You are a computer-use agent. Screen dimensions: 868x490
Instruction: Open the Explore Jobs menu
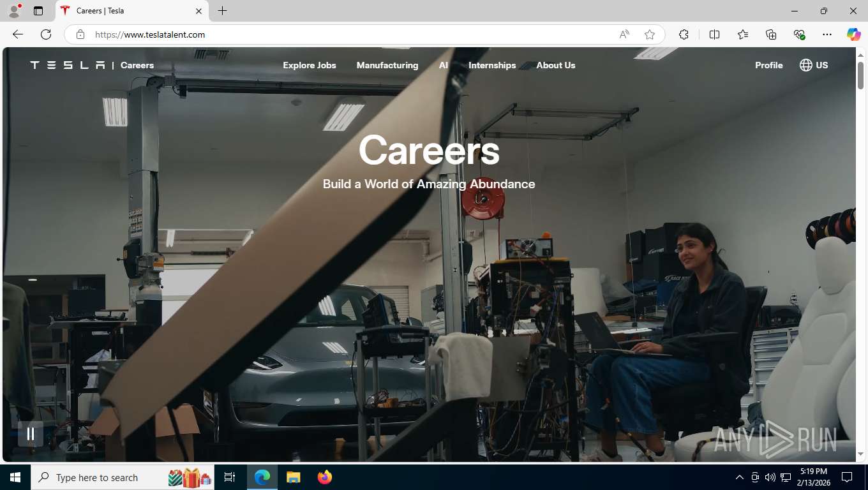(x=310, y=65)
